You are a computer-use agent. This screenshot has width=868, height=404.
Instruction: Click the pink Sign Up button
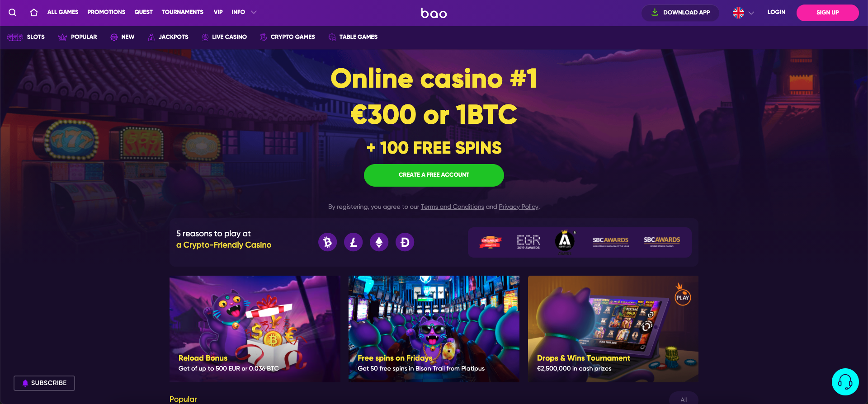tap(828, 13)
